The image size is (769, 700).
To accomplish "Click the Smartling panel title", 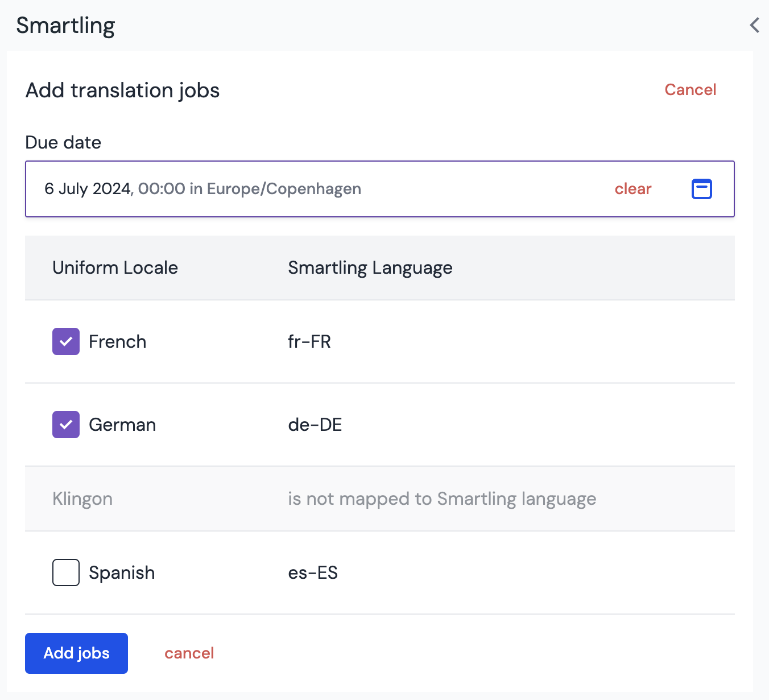I will click(65, 26).
